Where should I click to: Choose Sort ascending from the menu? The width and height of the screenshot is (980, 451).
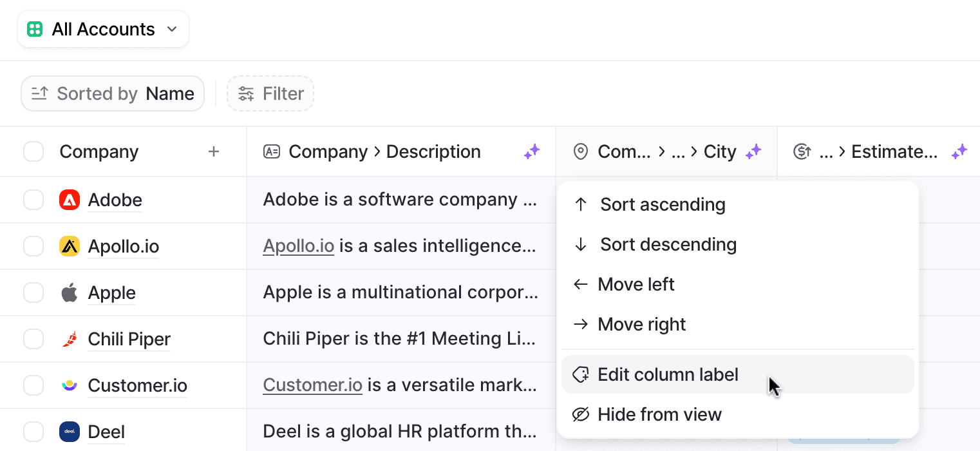738,205
